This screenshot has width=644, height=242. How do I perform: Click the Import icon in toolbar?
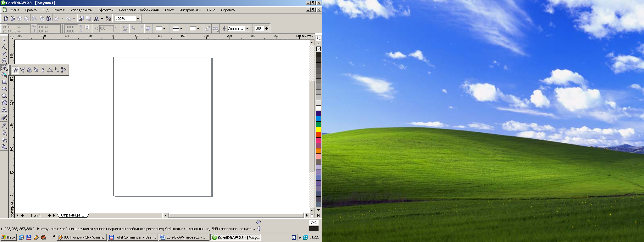(81, 19)
